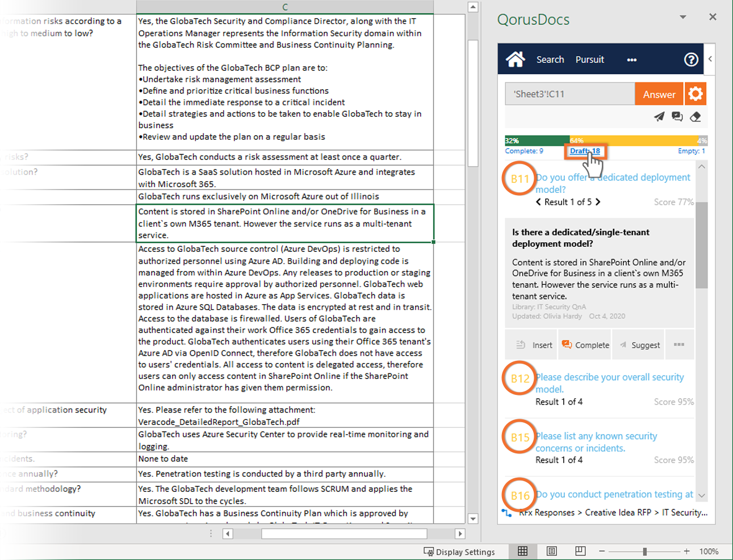This screenshot has width=733, height=560.
Task: Click the paper plane send icon
Action: pos(659,117)
